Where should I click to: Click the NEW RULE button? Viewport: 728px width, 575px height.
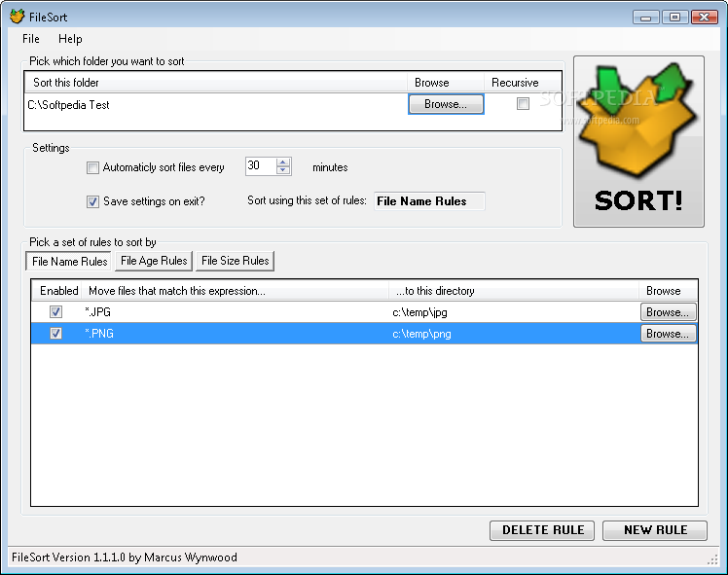(655, 530)
